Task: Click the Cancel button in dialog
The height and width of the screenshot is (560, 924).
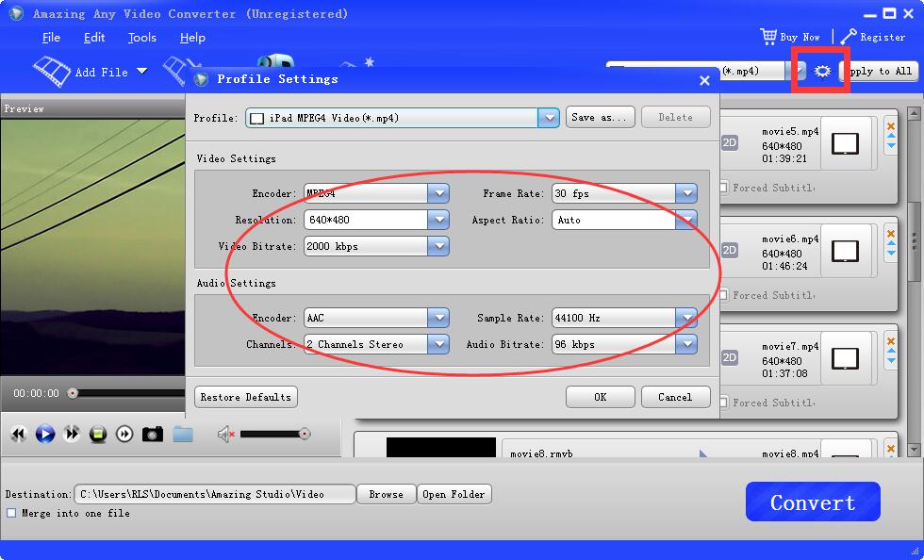Action: tap(675, 397)
